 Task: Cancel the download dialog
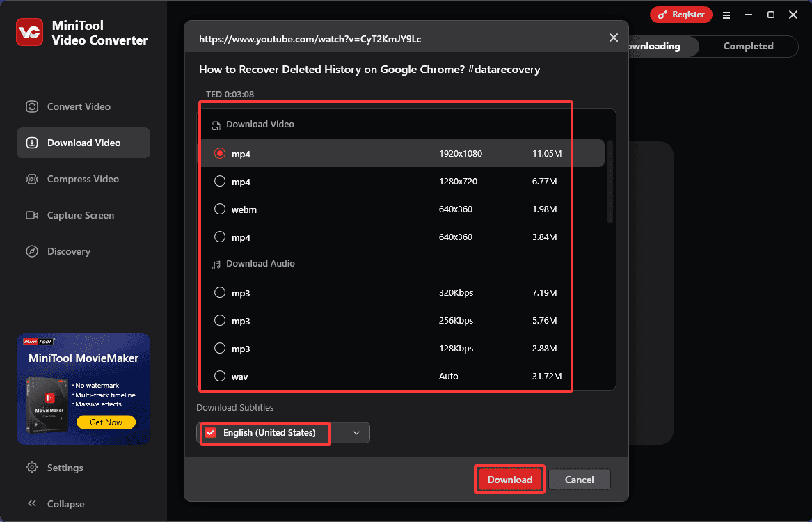pyautogui.click(x=580, y=480)
